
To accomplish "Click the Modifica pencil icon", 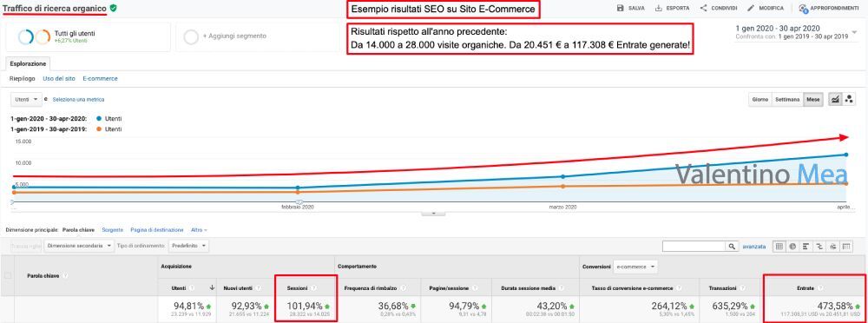I will tap(751, 9).
